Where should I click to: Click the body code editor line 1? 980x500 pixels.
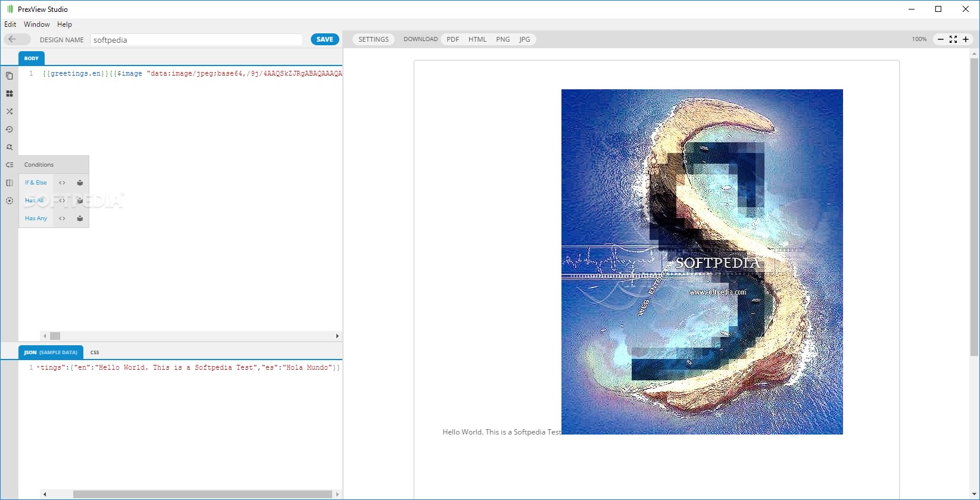pos(192,74)
